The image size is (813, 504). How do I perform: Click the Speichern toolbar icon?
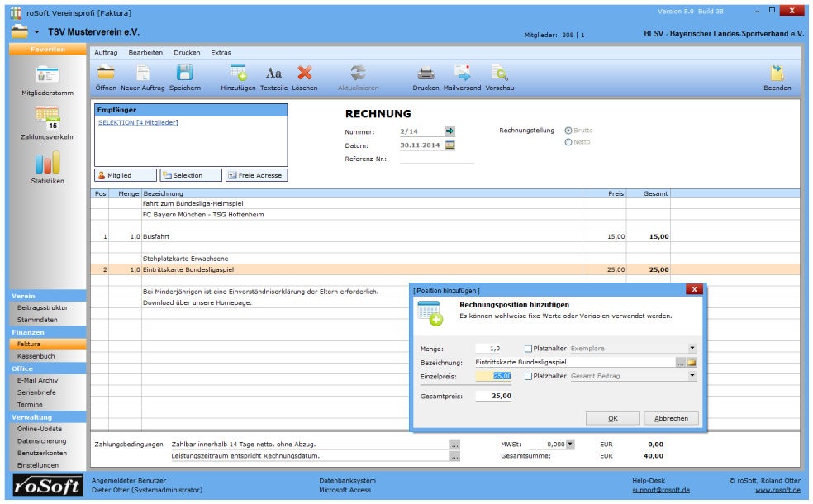184,74
